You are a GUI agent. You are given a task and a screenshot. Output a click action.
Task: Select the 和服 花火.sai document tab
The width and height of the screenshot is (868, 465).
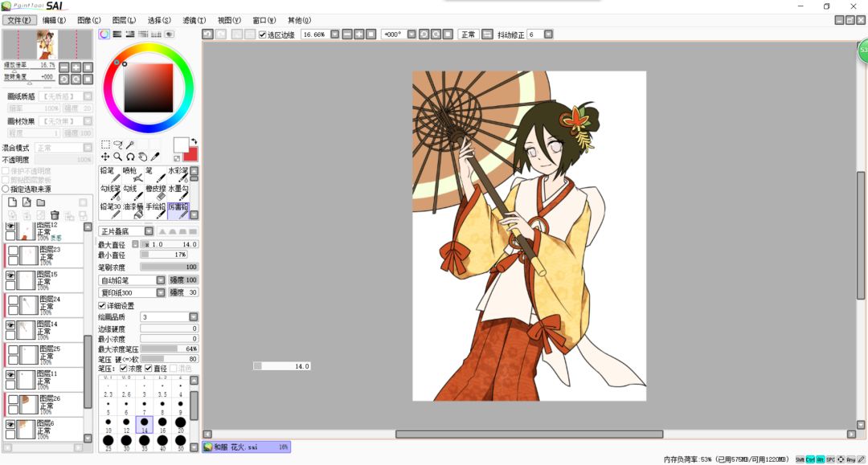tap(247, 447)
